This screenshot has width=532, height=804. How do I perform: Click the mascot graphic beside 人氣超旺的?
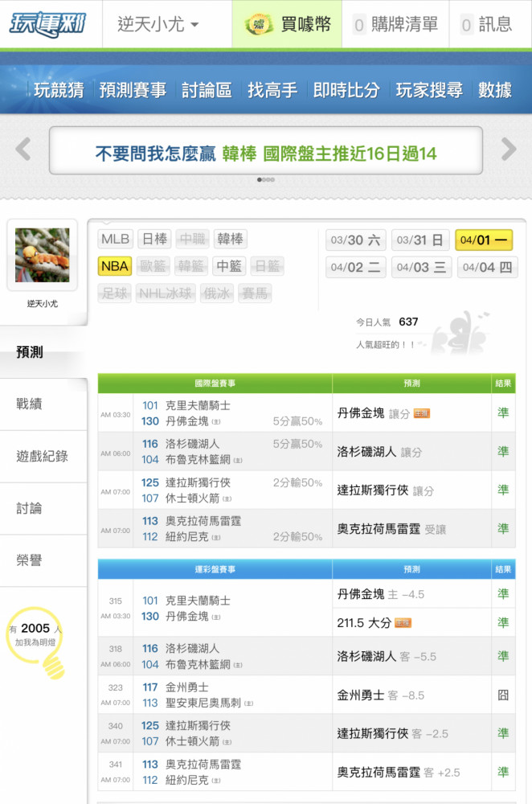coord(460,332)
